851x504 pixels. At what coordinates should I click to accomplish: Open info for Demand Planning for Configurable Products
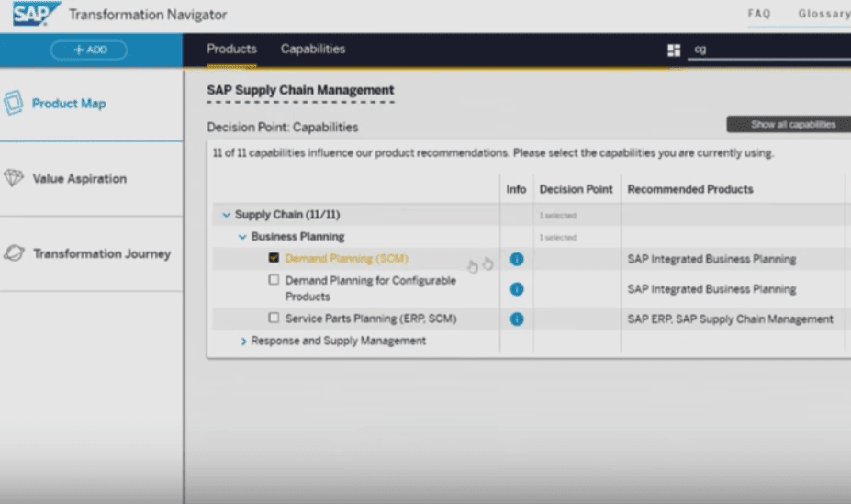[x=517, y=289]
